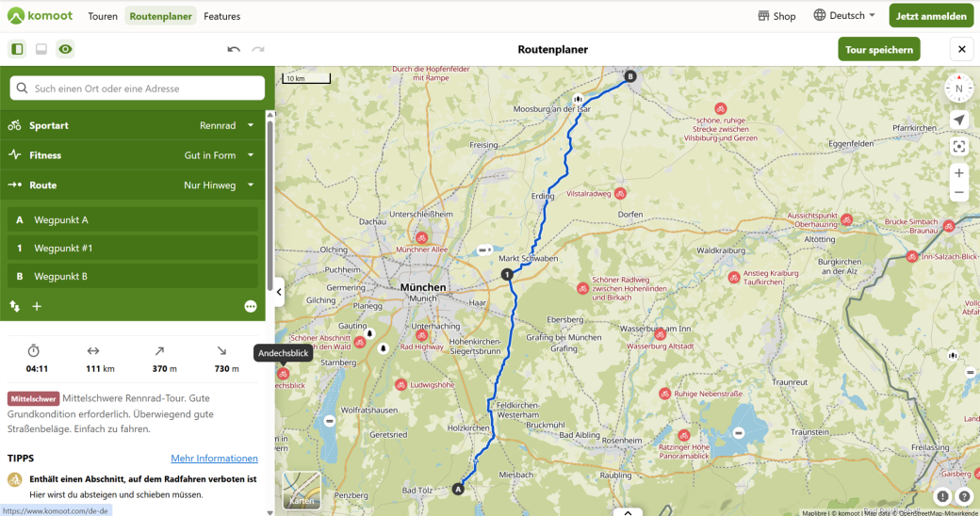Viewport: 980px width, 516px height.
Task: Add a new waypoint with plus icon
Action: [x=37, y=306]
